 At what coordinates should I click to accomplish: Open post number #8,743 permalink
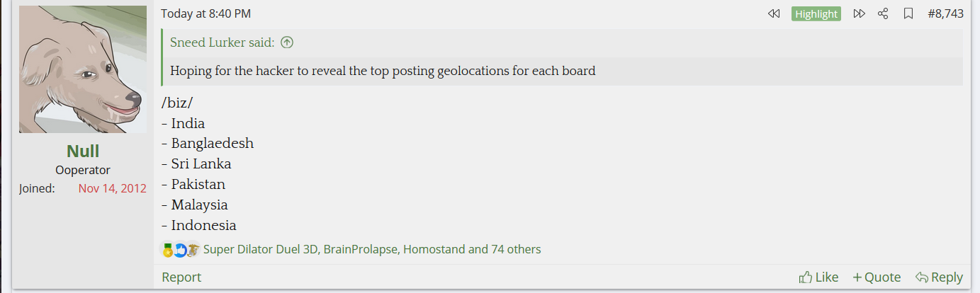coord(945,14)
